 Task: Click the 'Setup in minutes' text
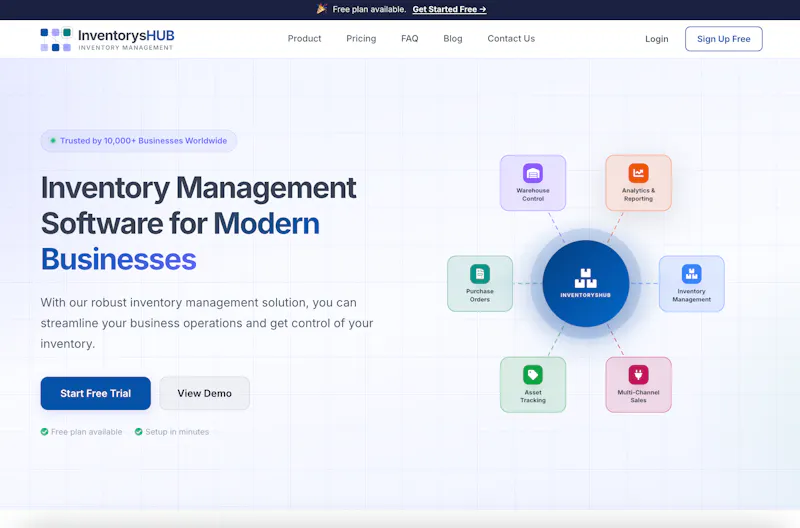pos(177,432)
